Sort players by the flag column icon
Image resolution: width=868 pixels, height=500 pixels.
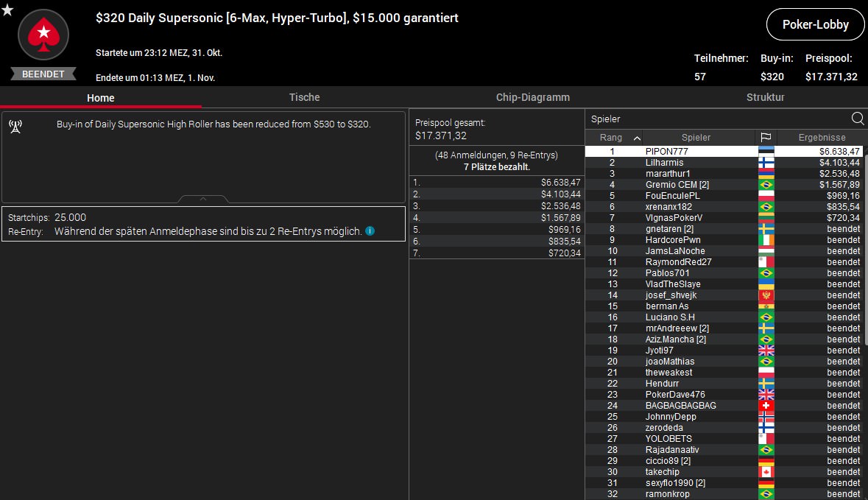[x=766, y=137]
